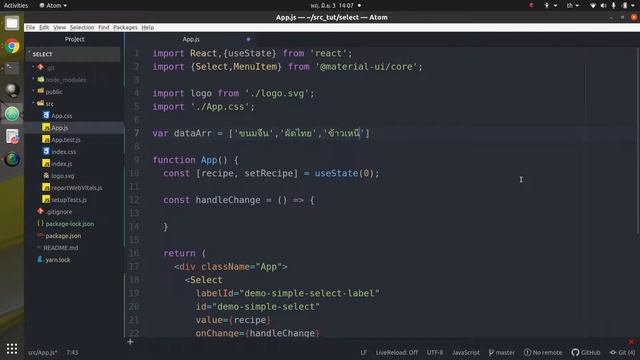Click the Atom icon in dock
Viewport: 640px width, 360px height.
click(12, 114)
